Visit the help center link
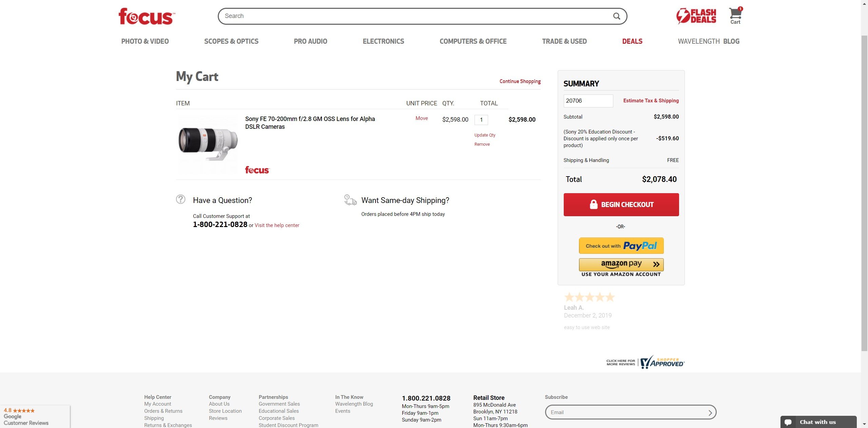Image resolution: width=868 pixels, height=428 pixels. pyautogui.click(x=277, y=225)
